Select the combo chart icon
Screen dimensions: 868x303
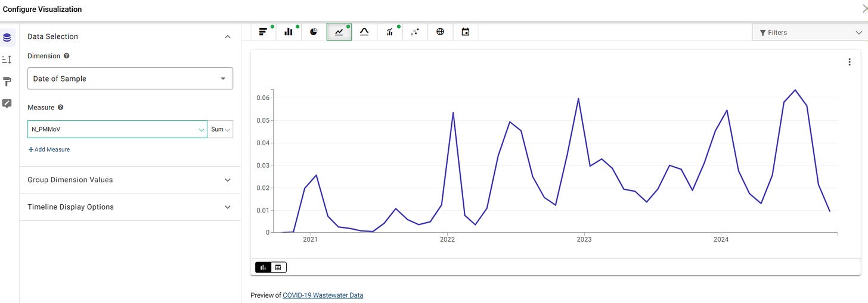point(390,32)
